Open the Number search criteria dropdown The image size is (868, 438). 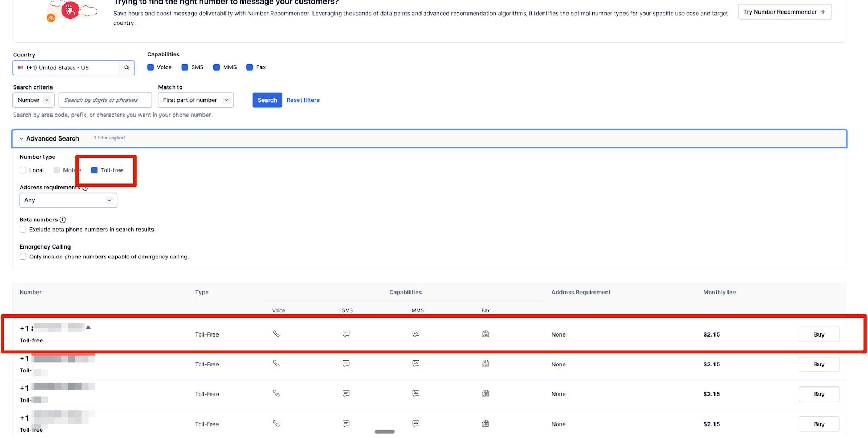[33, 100]
